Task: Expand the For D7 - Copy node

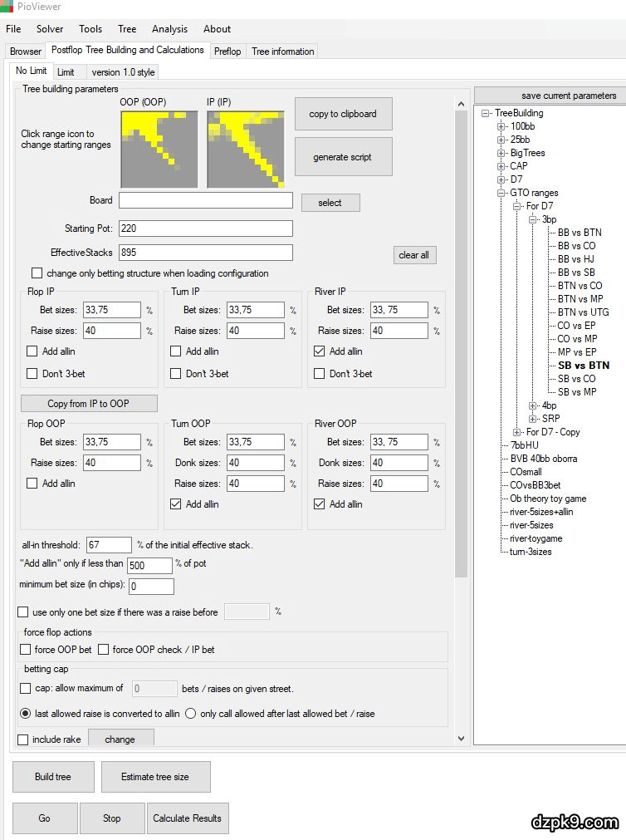Action: tap(517, 432)
